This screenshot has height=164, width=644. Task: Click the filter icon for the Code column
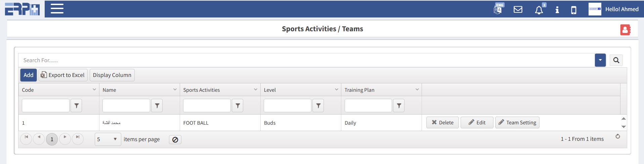pos(77,106)
